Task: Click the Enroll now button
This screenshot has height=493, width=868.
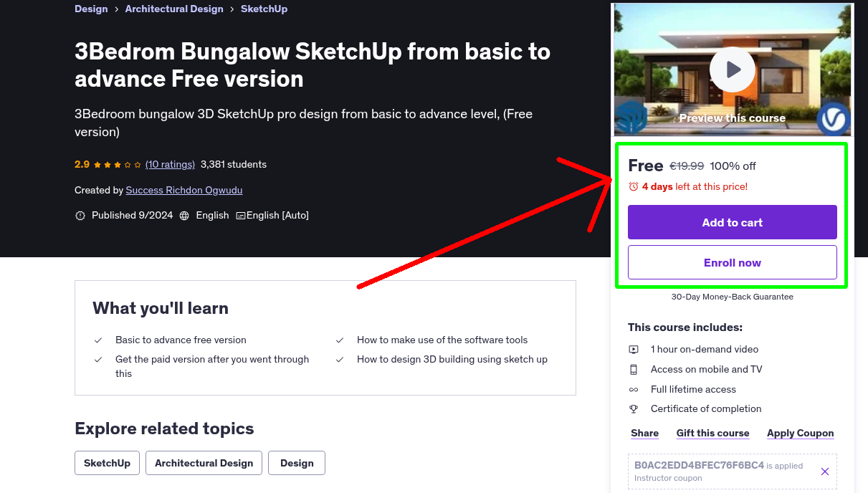Action: click(x=732, y=262)
